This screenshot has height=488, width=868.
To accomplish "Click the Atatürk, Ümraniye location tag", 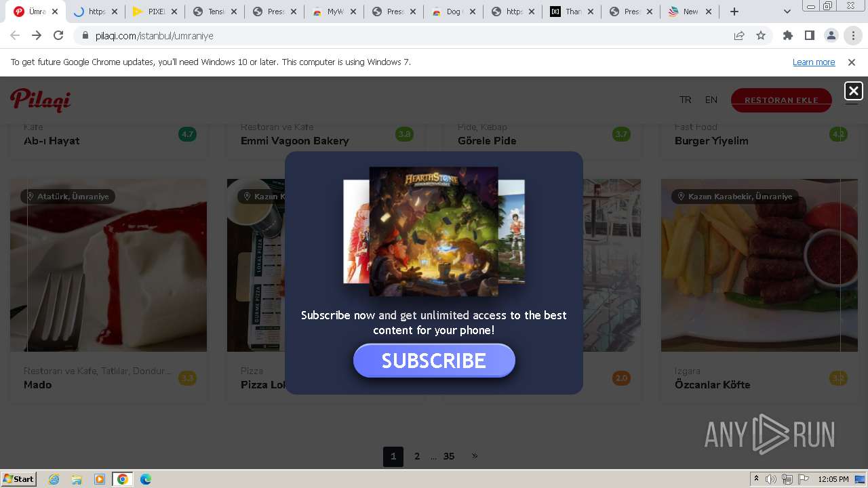I will (x=68, y=197).
